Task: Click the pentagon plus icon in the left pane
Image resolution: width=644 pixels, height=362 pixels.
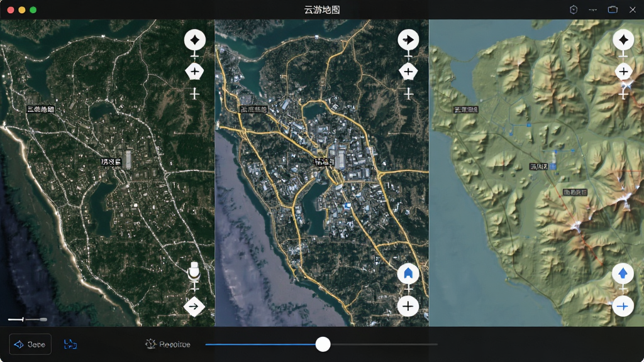Action: click(195, 72)
